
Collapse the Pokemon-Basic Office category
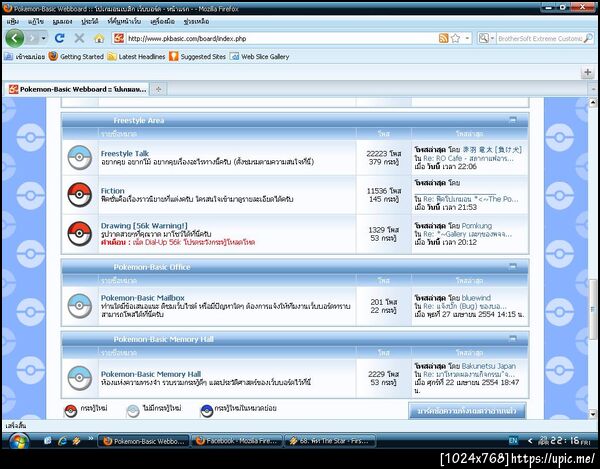513,266
